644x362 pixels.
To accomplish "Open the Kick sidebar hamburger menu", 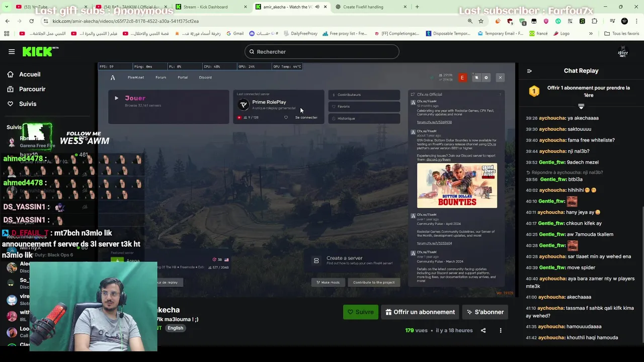I will [x=12, y=51].
